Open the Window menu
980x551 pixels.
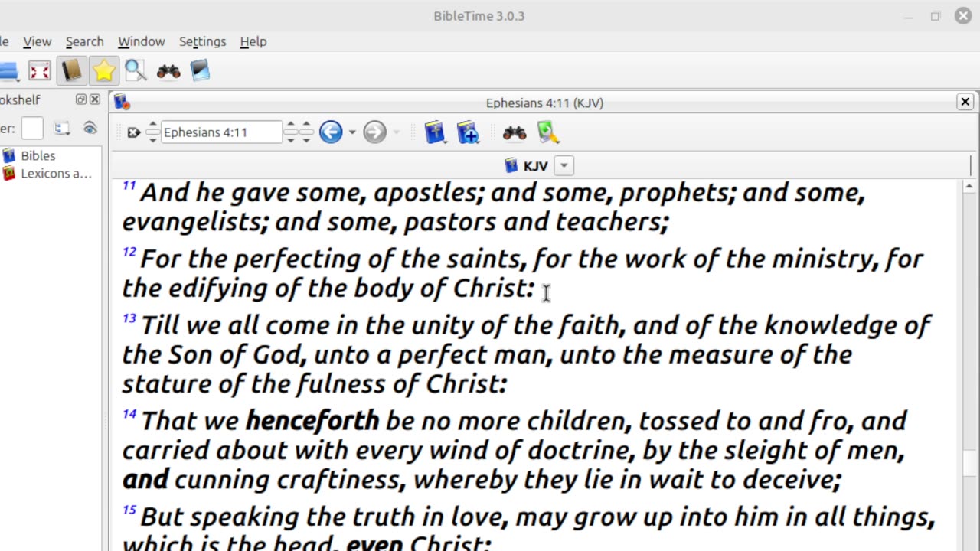(x=141, y=41)
